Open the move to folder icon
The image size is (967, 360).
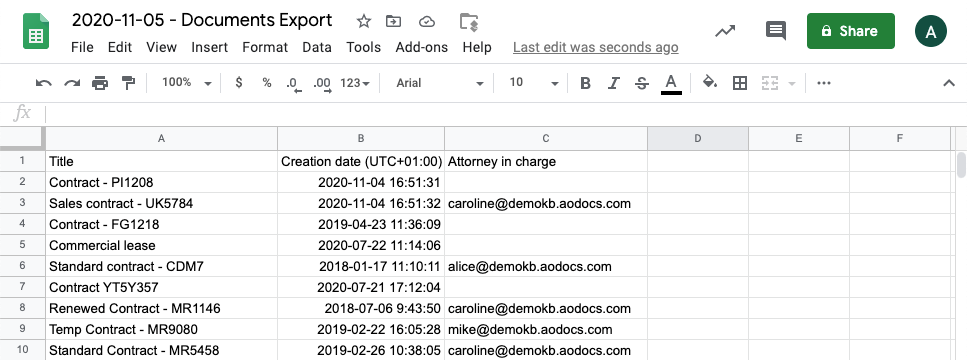click(x=393, y=22)
